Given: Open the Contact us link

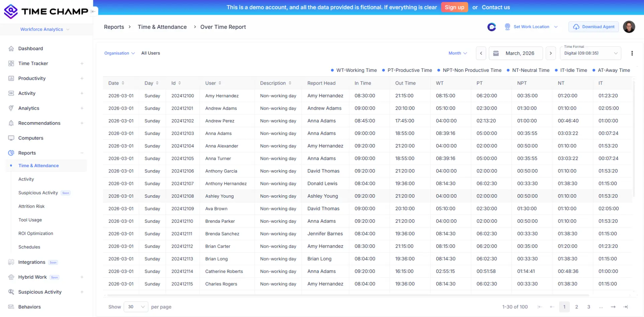Looking at the screenshot, I should pyautogui.click(x=496, y=7).
